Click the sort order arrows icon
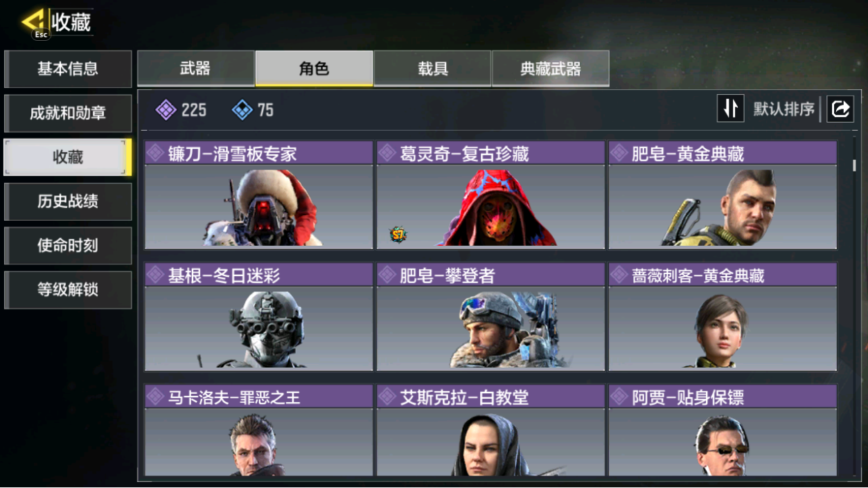Image resolution: width=868 pixels, height=488 pixels. [730, 109]
